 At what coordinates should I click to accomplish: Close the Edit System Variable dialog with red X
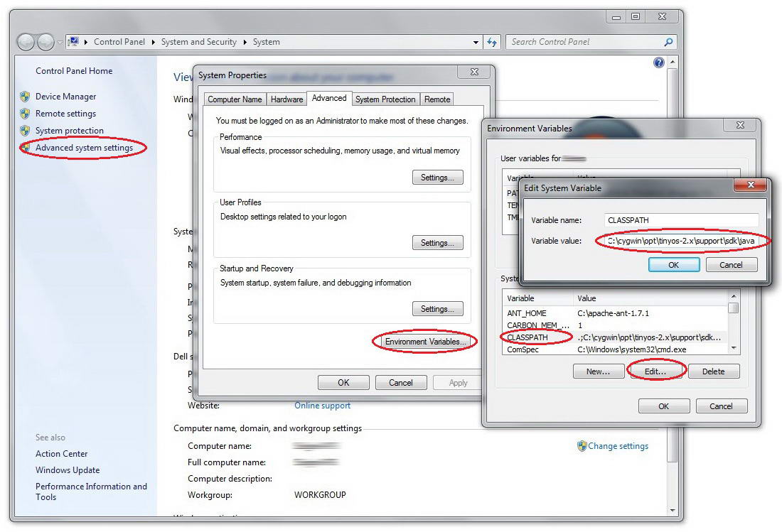click(751, 185)
